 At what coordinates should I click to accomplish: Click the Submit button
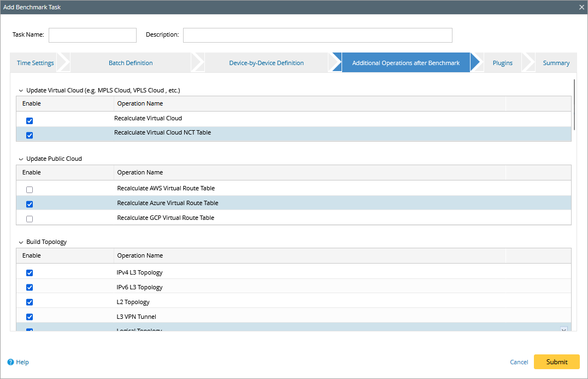(556, 362)
